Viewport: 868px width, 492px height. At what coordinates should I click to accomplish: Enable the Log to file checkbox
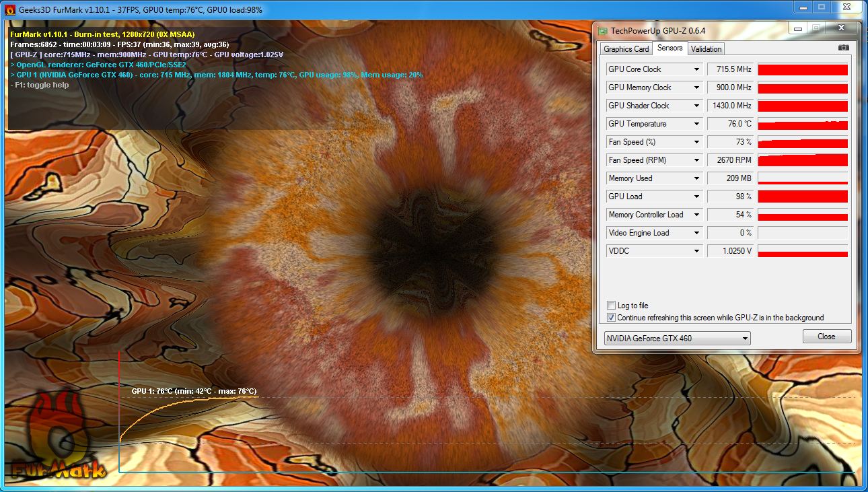(x=611, y=306)
